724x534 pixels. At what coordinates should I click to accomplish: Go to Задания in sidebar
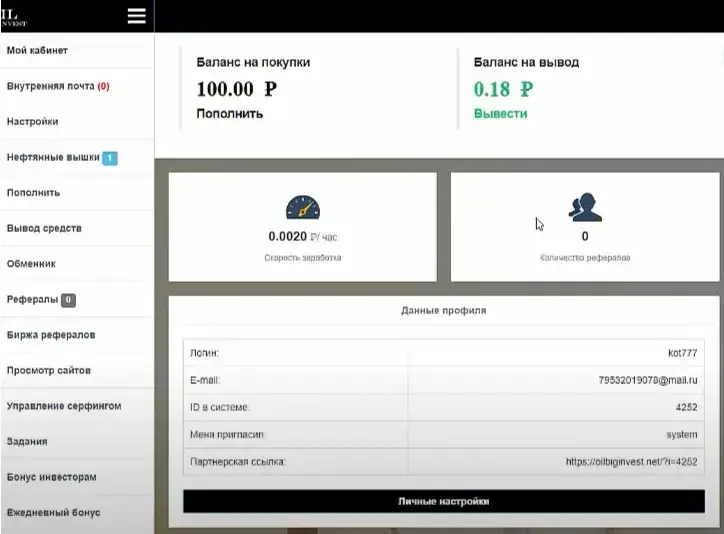pos(27,441)
